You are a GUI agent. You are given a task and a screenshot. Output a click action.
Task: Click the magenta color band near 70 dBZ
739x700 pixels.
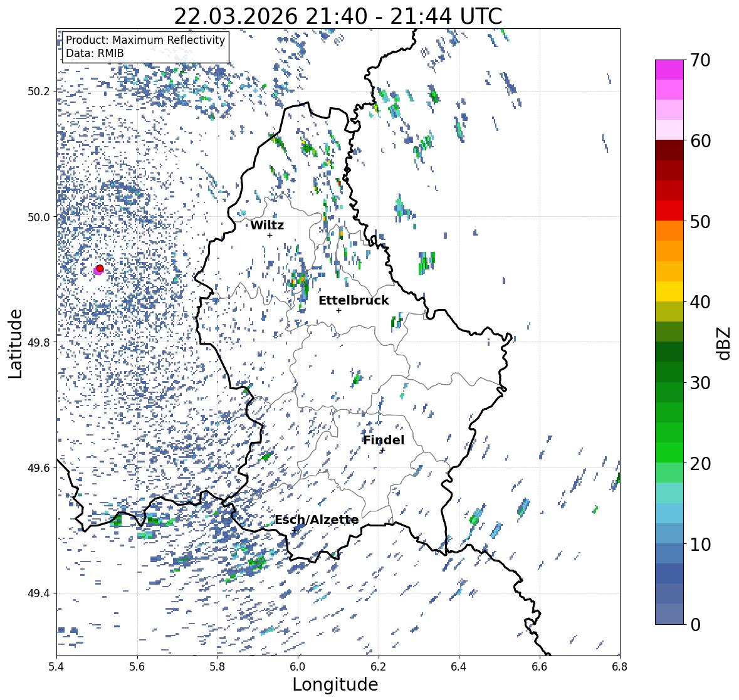tap(669, 70)
